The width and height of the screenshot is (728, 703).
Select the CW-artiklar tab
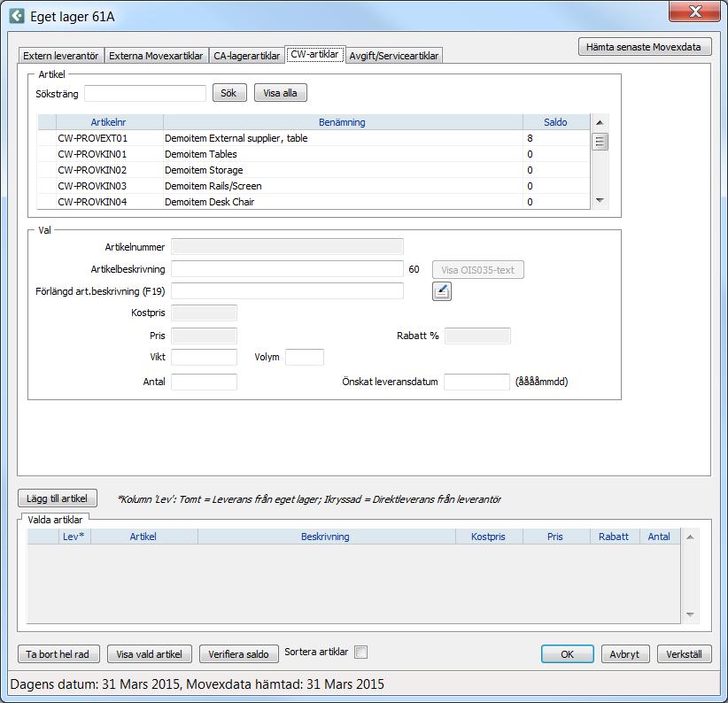pos(314,54)
